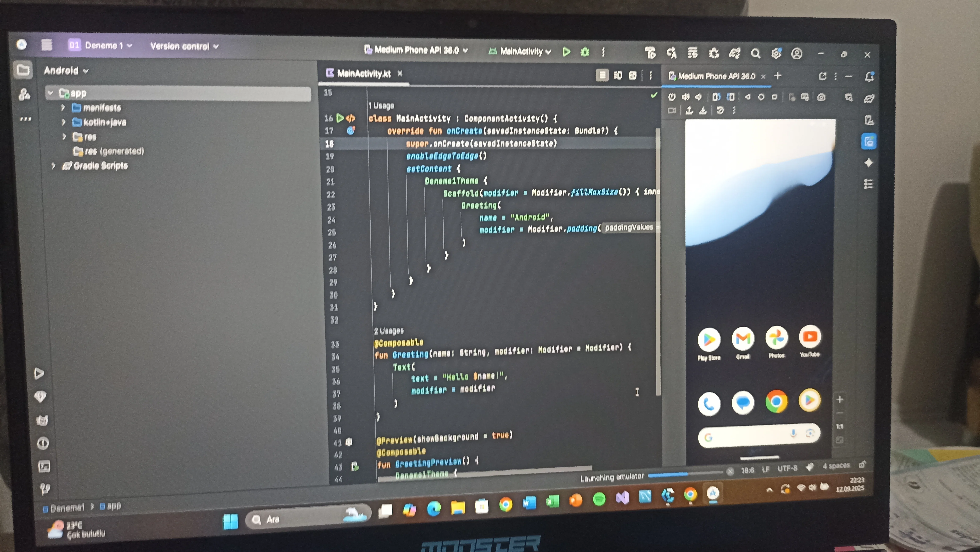Viewport: 980px width, 552px height.
Task: Take emulator screenshot with camera icon
Action: (821, 97)
